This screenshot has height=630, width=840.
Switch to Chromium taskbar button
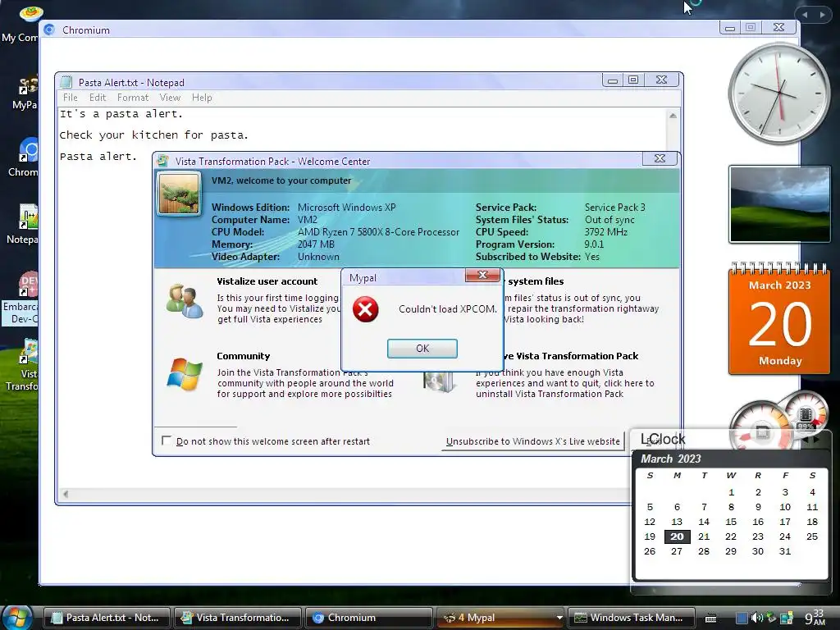[x=368, y=618]
